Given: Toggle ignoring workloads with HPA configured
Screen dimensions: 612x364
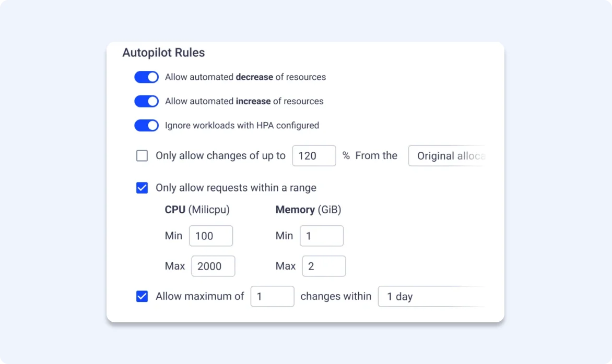Looking at the screenshot, I should pyautogui.click(x=146, y=125).
